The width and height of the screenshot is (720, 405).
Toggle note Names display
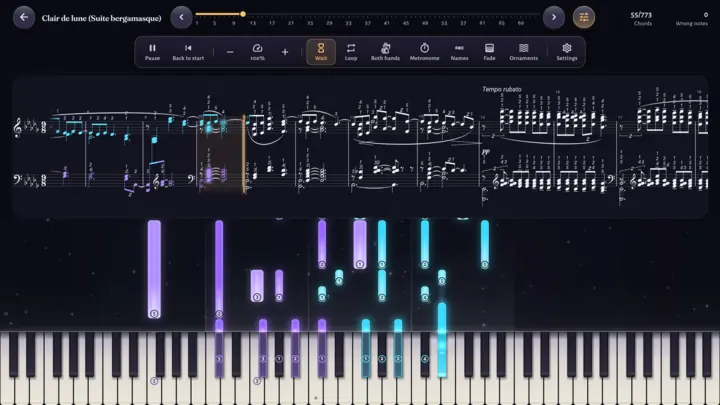(459, 52)
